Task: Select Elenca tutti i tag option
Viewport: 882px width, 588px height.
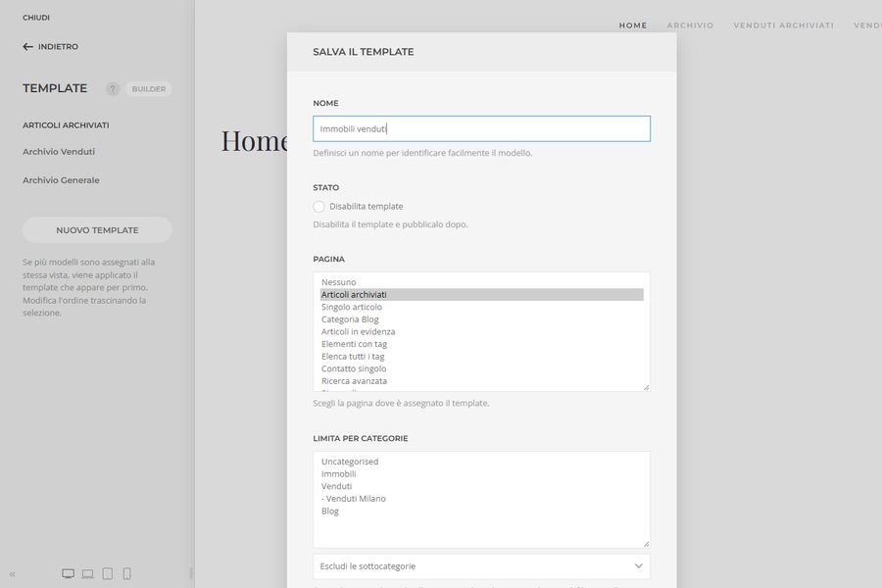Action: pos(481,356)
